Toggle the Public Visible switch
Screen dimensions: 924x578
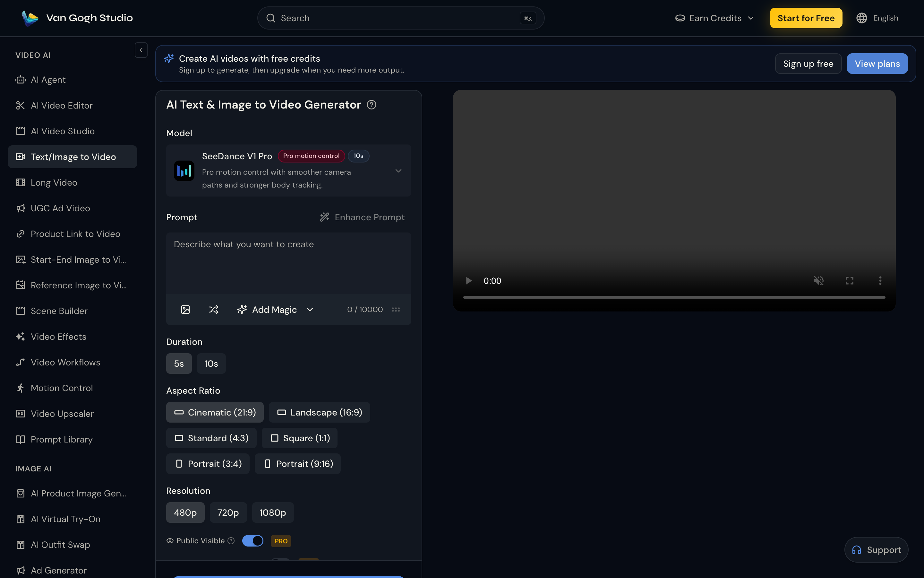click(253, 540)
